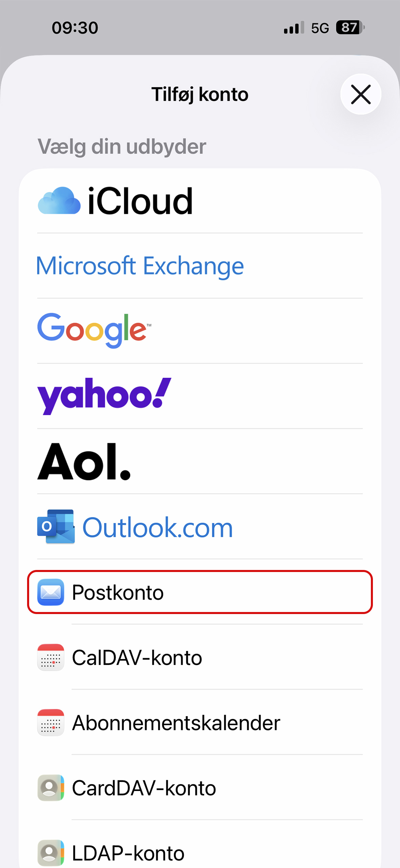400x868 pixels.
Task: Tap the cellular signal bars icon
Action: coord(294,28)
